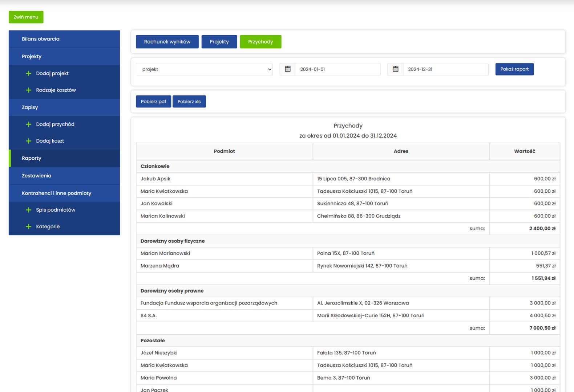Click the plus icon beside Rodzaje kosztów
Image resolution: width=574 pixels, height=392 pixels.
(x=28, y=90)
